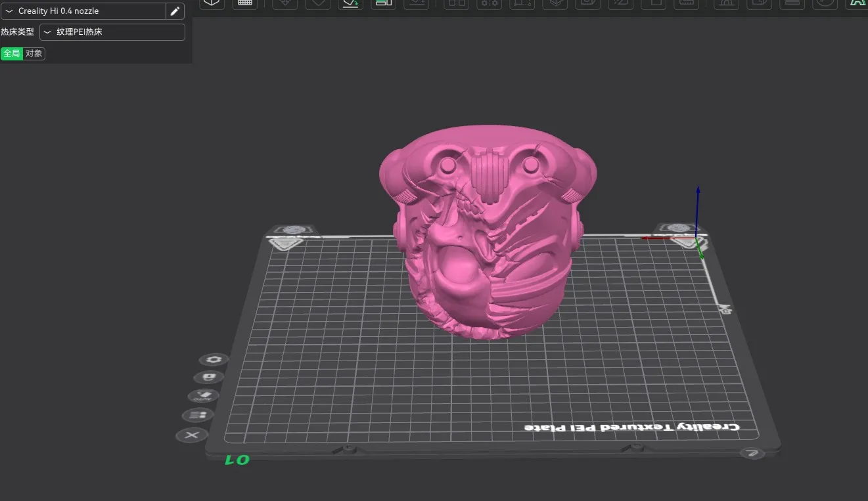Click the second round icon below plate gear

tap(209, 378)
